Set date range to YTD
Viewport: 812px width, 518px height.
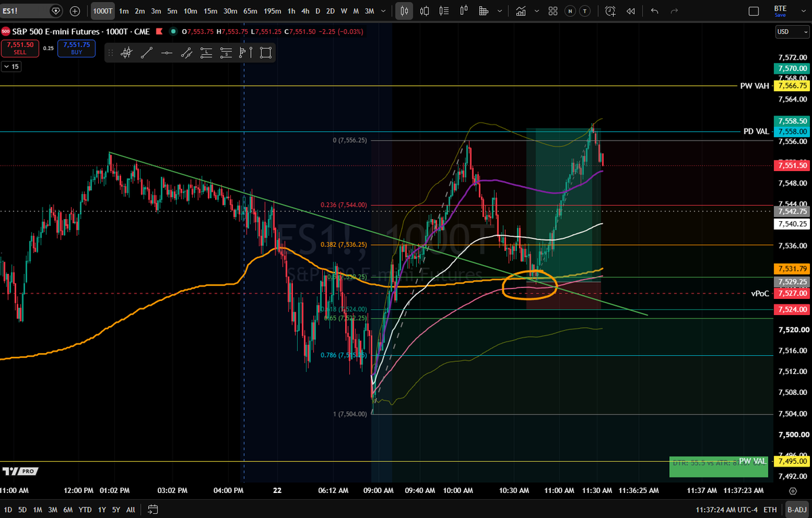pyautogui.click(x=85, y=509)
